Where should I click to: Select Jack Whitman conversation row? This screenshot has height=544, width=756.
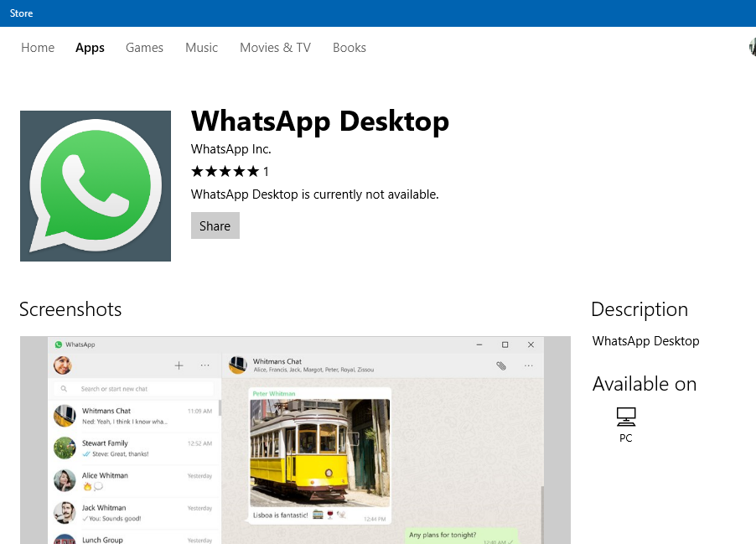click(x=134, y=513)
